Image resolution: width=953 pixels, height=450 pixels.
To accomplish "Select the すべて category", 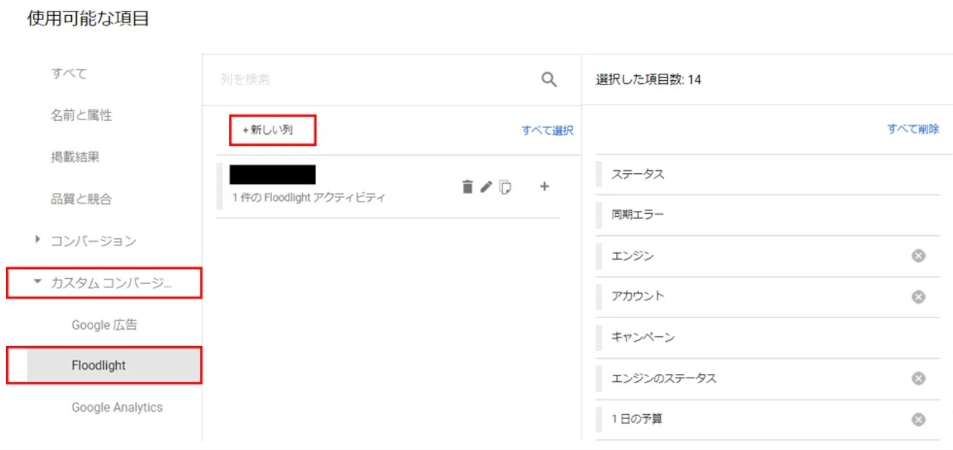I will (x=69, y=73).
